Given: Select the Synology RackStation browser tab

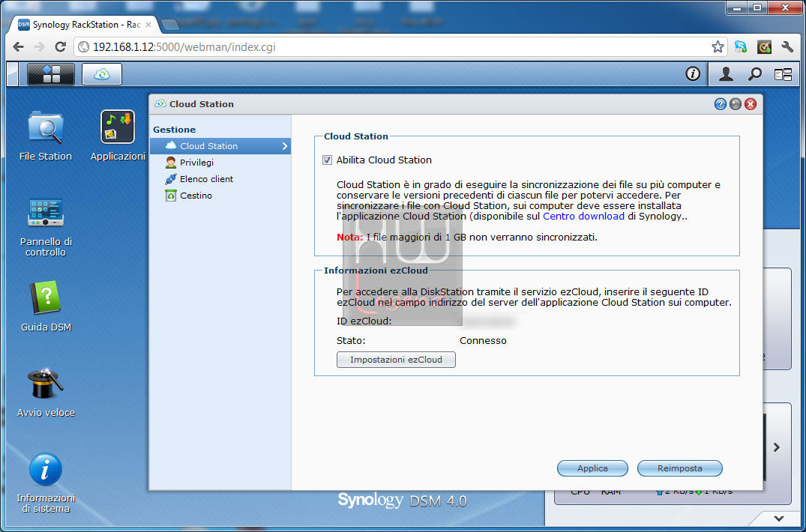Looking at the screenshot, I should [x=85, y=25].
